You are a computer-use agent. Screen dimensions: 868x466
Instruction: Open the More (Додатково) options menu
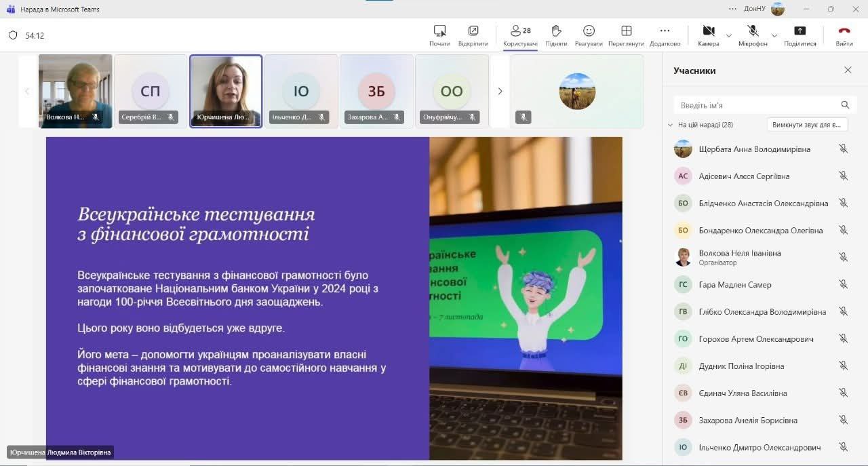[x=665, y=31]
